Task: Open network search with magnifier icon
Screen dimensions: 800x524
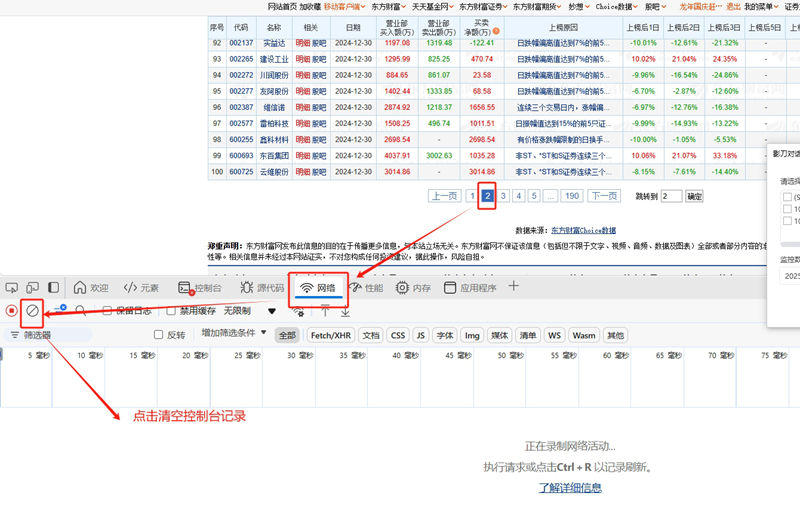Action: (x=81, y=310)
